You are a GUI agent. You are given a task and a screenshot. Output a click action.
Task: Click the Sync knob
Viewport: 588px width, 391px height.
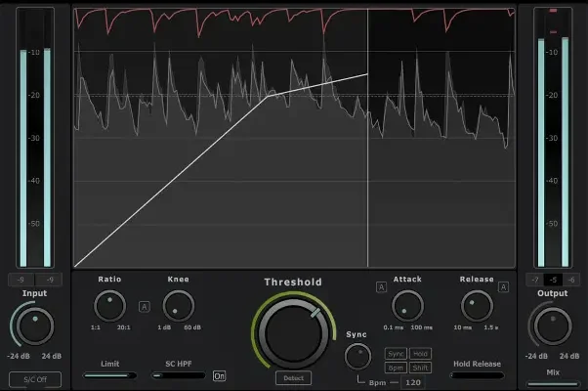[357, 355]
